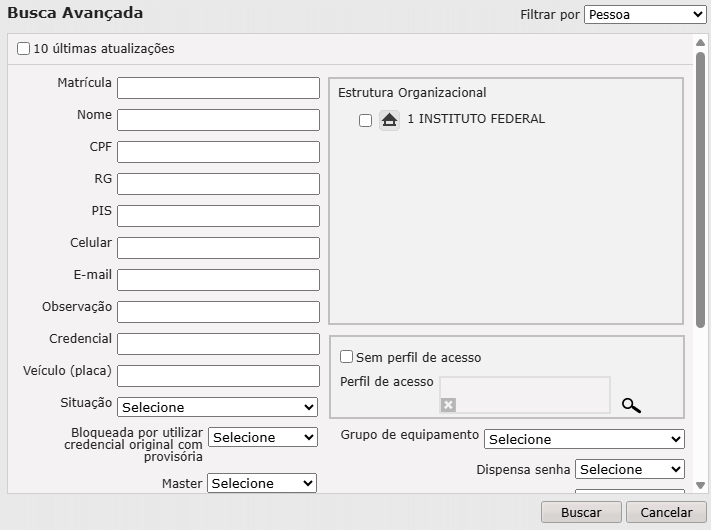Click the Observação input field
Screen dimensions: 711x530
[x=218, y=312]
